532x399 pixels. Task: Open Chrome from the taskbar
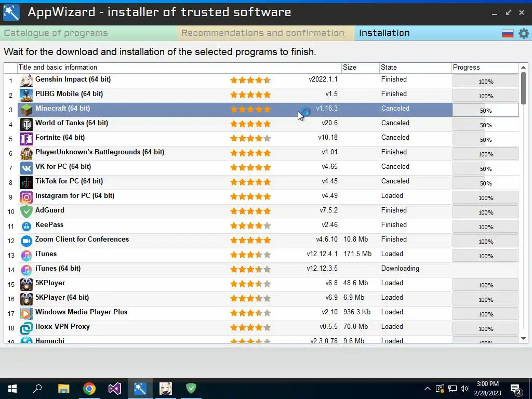coord(89,389)
